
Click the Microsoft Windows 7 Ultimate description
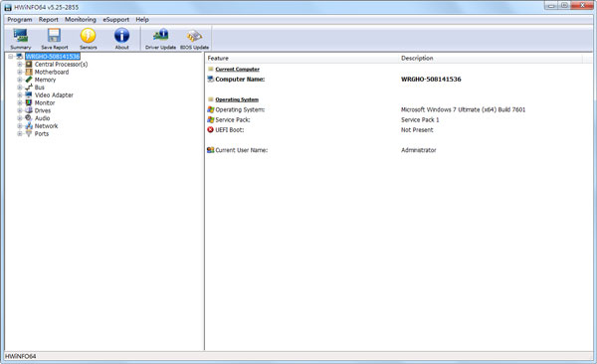coord(463,109)
